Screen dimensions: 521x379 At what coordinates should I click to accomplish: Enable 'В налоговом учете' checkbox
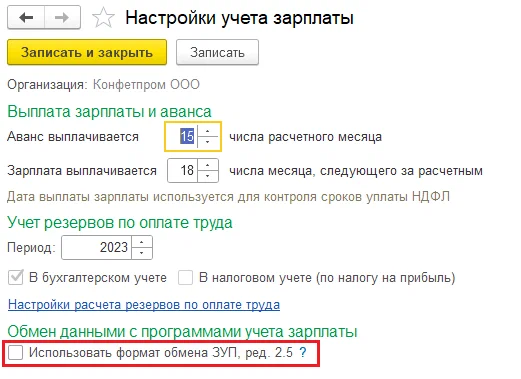pos(185,277)
